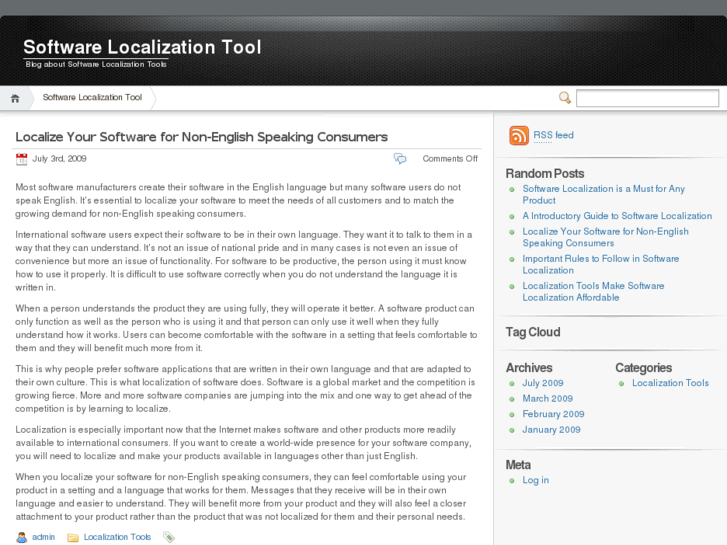Click the home icon in navigation bar
This screenshot has width=727, height=545.
15,98
